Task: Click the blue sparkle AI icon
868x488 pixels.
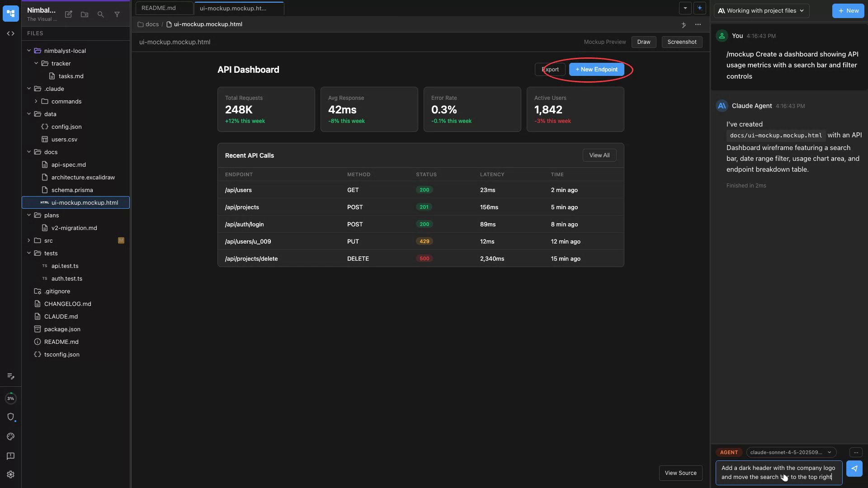Action: point(699,8)
